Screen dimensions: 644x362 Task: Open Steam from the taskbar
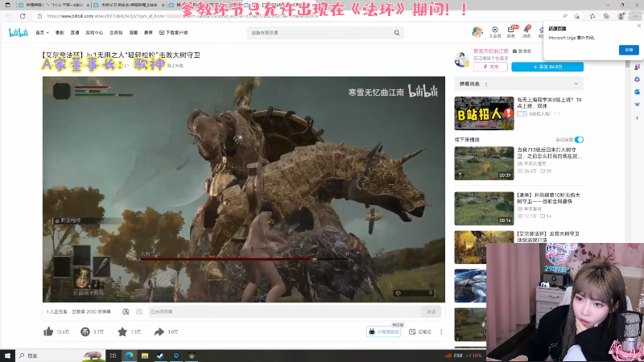(x=160, y=356)
